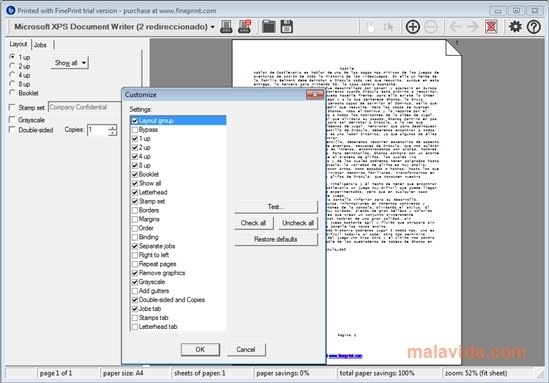The width and height of the screenshot is (549, 383).
Task: Uncheck Remove graphics in Customize list
Action: coord(135,273)
